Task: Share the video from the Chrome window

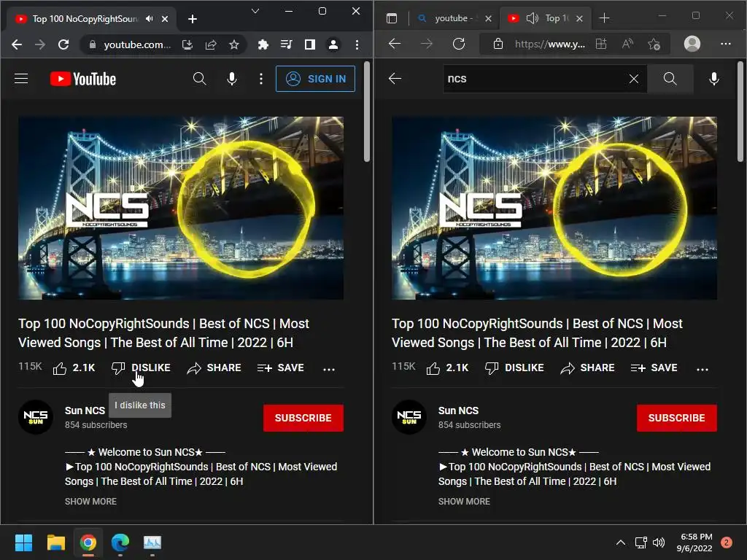Action: coord(214,368)
